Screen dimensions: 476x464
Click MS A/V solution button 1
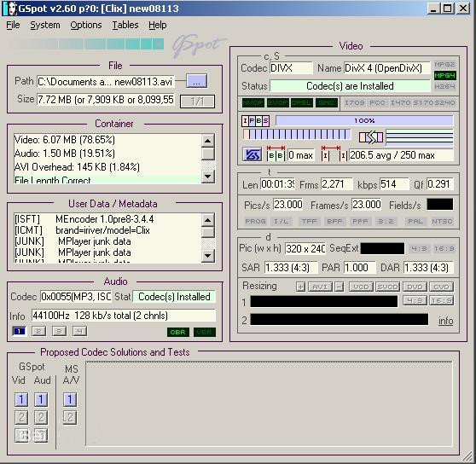tap(70, 399)
